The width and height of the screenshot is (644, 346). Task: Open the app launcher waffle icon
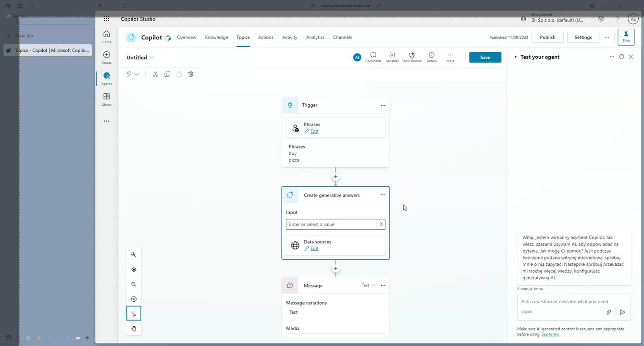coord(107,19)
